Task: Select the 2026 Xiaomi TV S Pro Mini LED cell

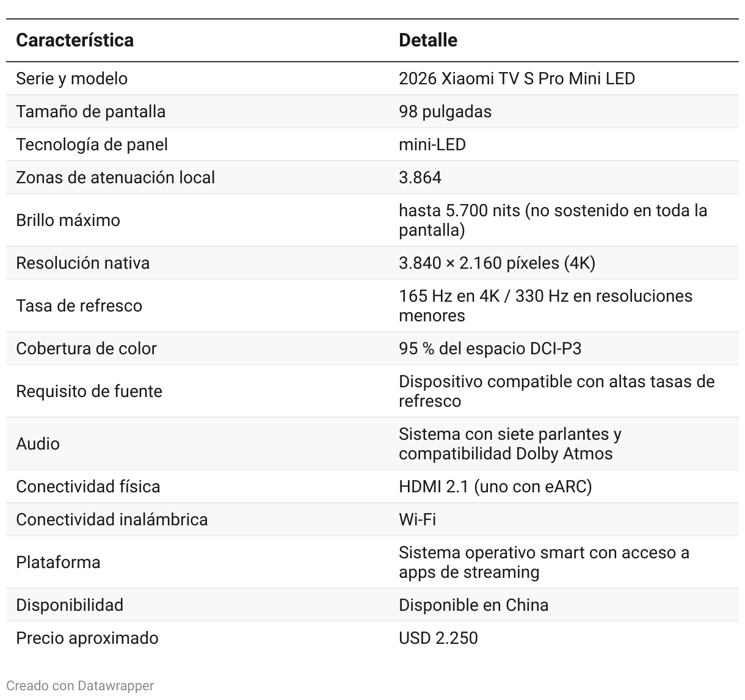Action: pos(517,79)
